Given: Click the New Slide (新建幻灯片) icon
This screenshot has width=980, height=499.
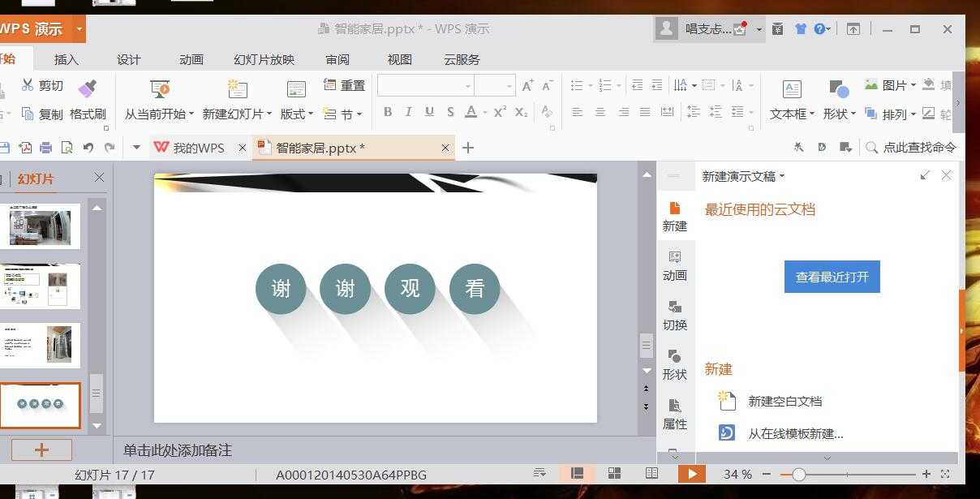Looking at the screenshot, I should coord(237,88).
